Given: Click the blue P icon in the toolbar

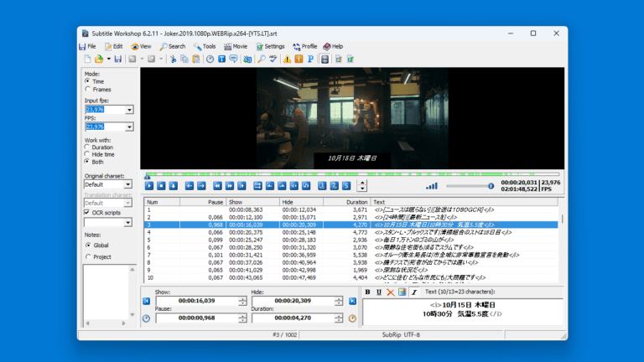Looking at the screenshot, I should [310, 59].
